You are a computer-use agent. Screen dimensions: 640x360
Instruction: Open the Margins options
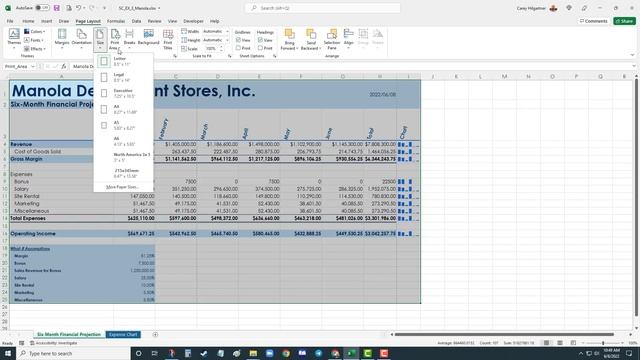click(62, 39)
